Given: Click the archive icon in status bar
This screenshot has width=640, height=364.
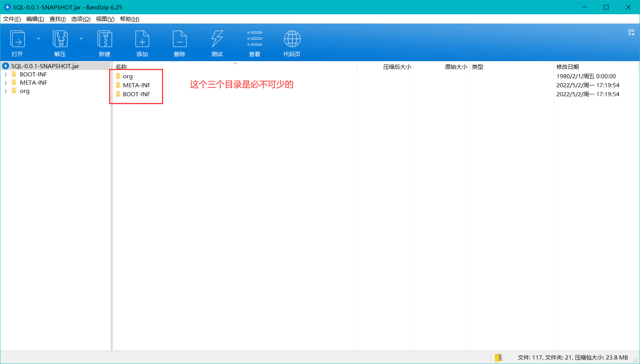Looking at the screenshot, I should click(498, 358).
